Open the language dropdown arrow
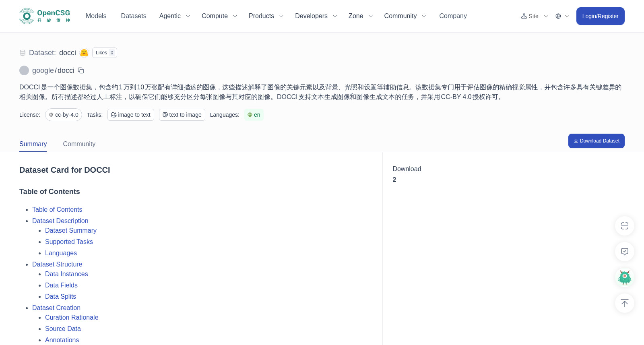 coord(567,16)
